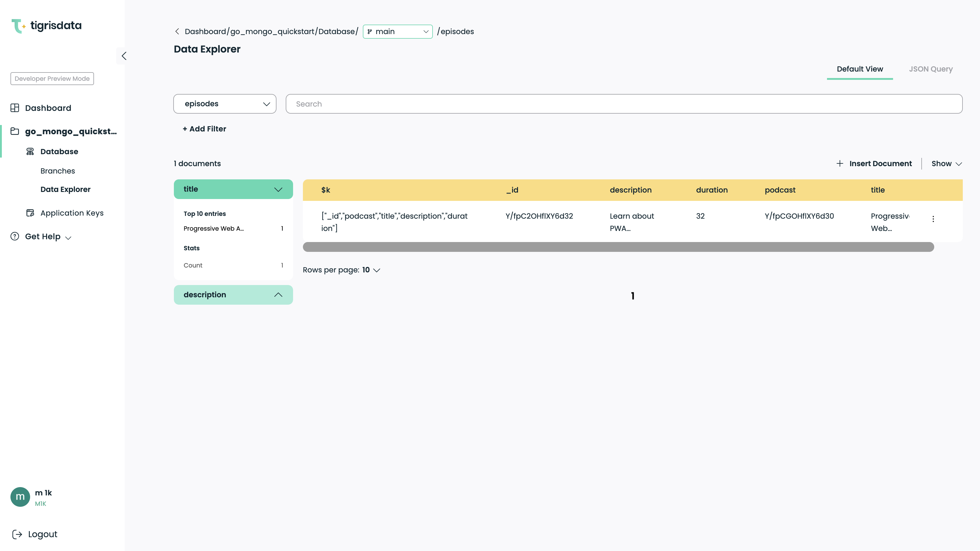This screenshot has height=551, width=980.
Task: Open the row actions three-dot menu
Action: [x=933, y=219]
